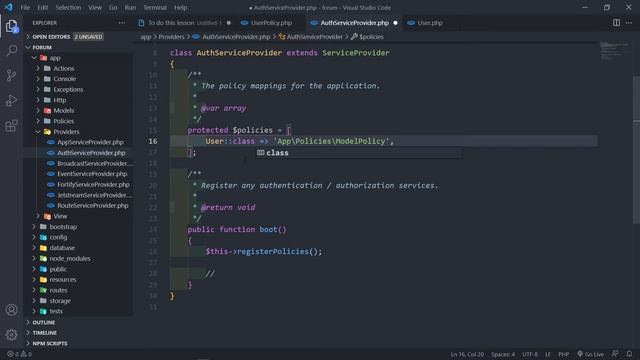Open the Edit menu

[42, 7]
